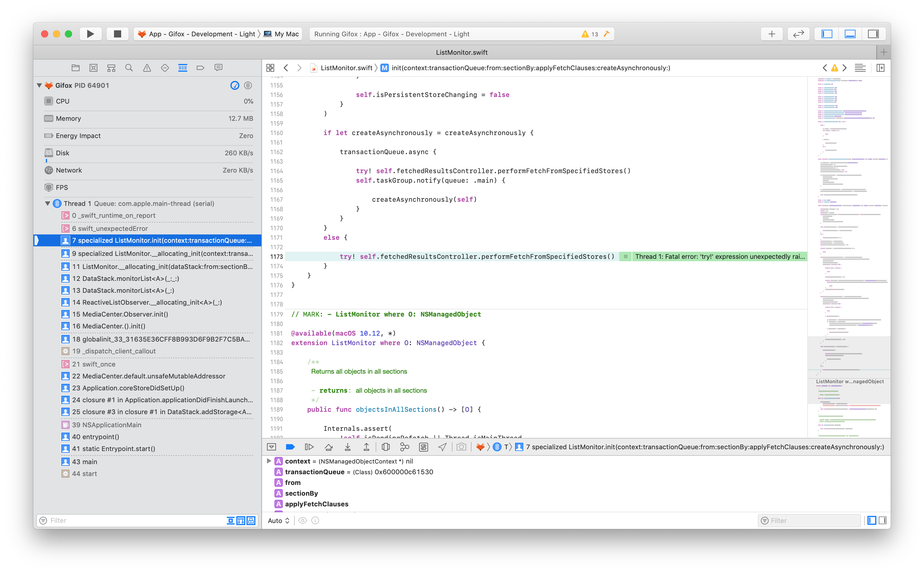Open the Breakpoint navigator icon
The height and width of the screenshot is (573, 924).
[x=200, y=68]
